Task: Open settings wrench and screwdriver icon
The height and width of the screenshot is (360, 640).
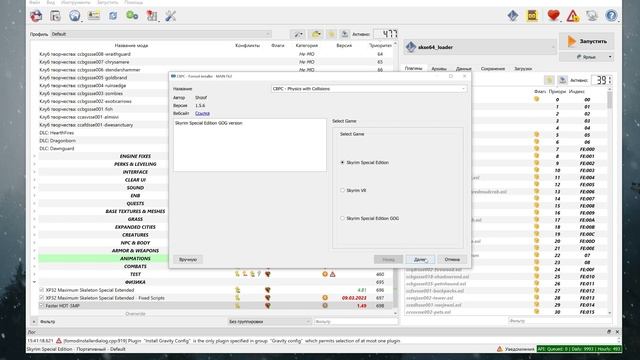Action: coord(171,16)
